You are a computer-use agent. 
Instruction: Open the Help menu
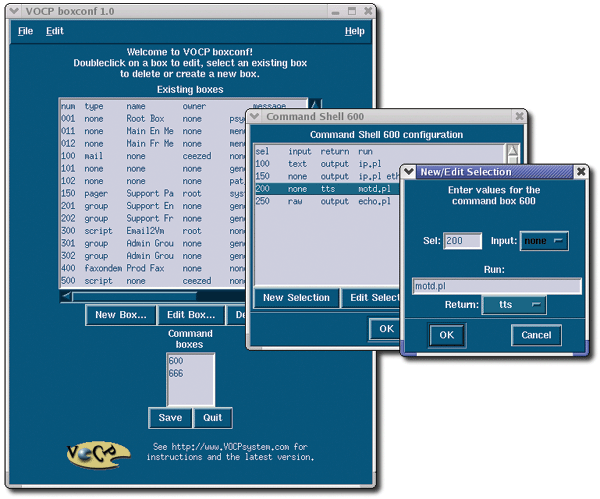click(x=354, y=31)
